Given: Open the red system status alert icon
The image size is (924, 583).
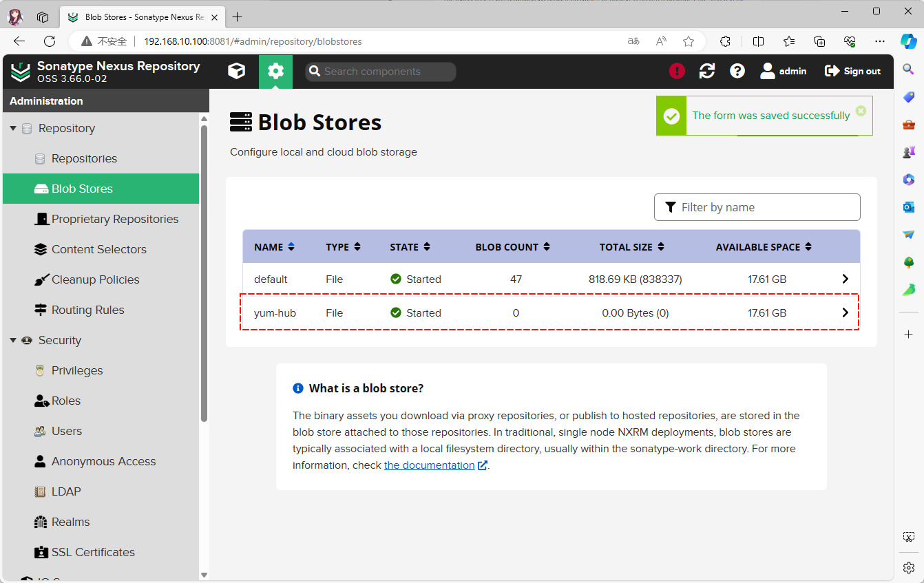Looking at the screenshot, I should coord(677,71).
